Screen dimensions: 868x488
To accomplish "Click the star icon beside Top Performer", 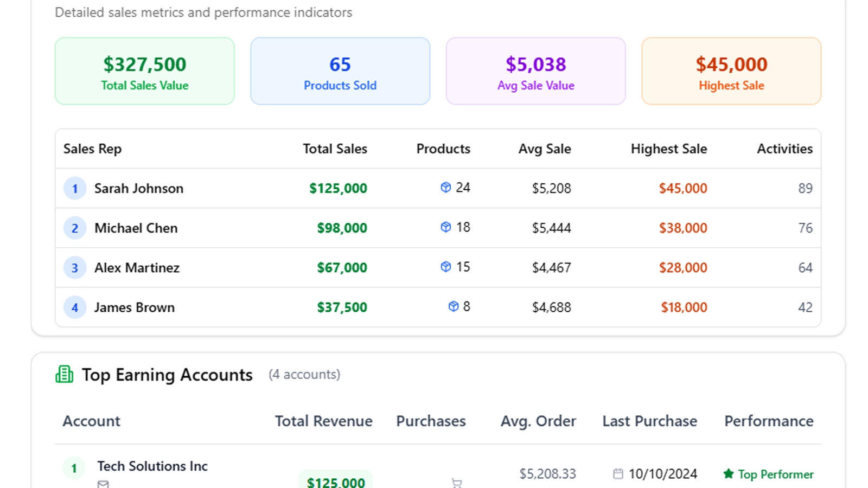I will (729, 474).
